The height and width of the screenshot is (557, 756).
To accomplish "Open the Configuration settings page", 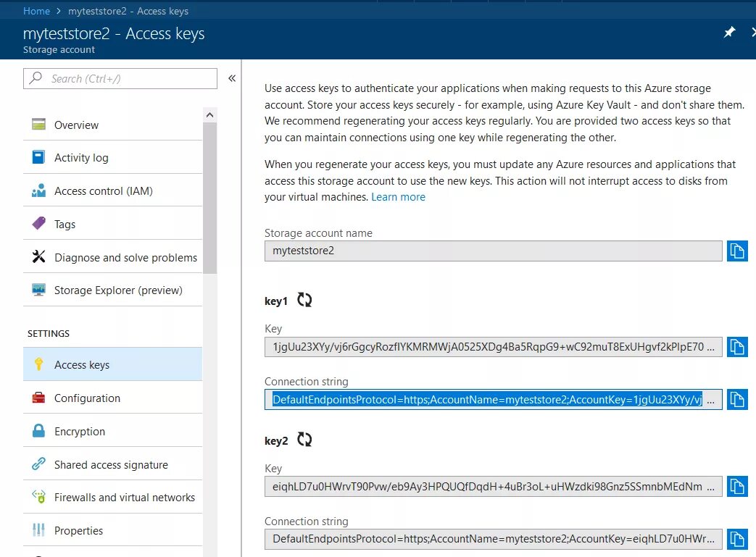I will click(x=112, y=398).
